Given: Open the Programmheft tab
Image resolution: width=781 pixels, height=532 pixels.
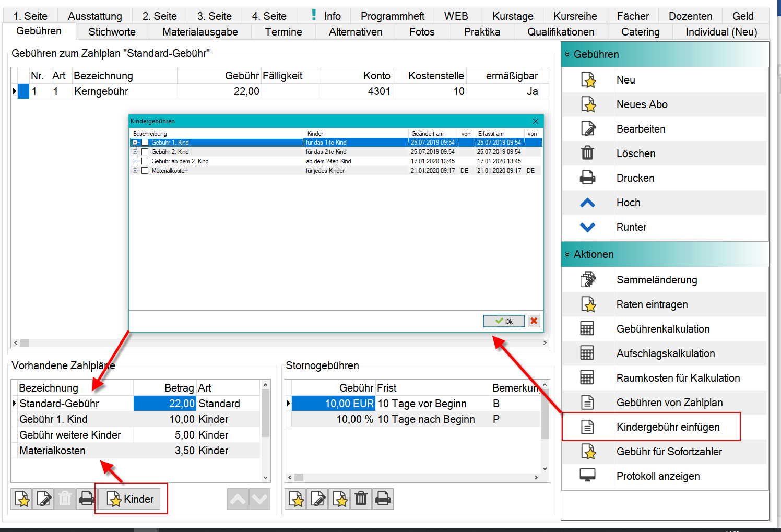Looking at the screenshot, I should (393, 16).
